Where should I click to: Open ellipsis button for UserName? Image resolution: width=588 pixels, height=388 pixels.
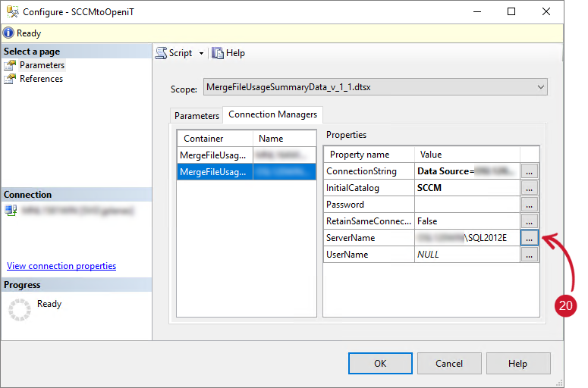(529, 255)
